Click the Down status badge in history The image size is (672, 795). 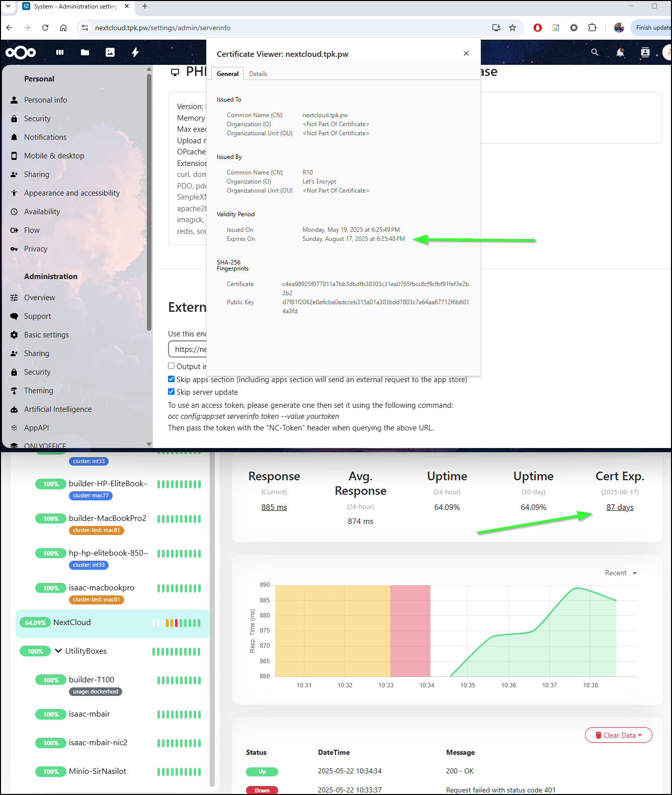[262, 790]
